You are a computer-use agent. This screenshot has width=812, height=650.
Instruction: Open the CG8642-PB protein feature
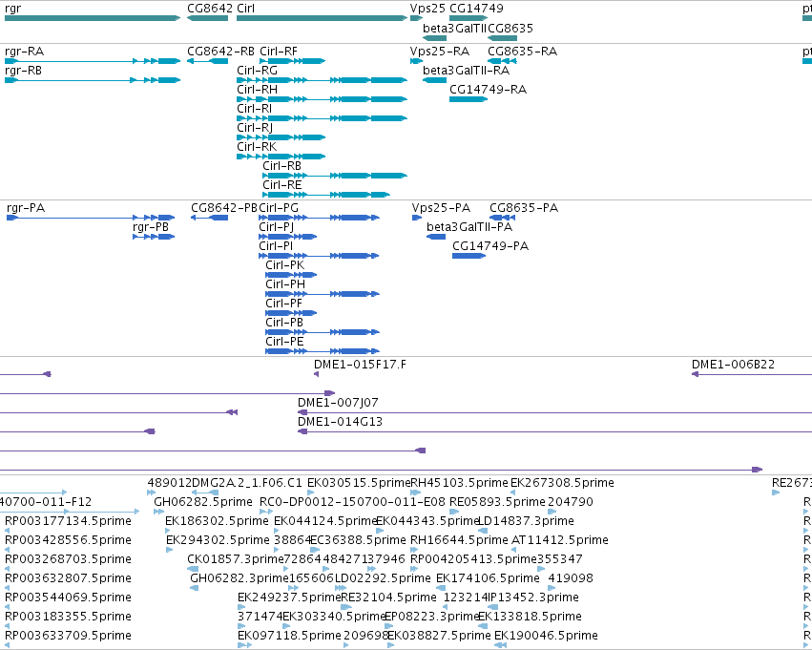[x=209, y=218]
